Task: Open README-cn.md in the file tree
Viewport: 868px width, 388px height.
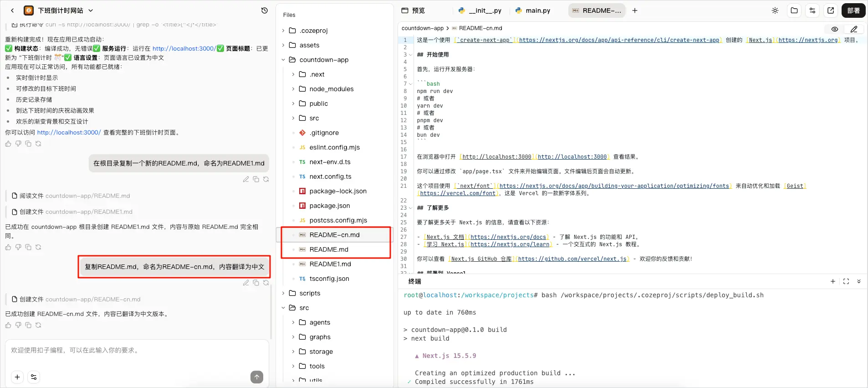Action: (335, 235)
